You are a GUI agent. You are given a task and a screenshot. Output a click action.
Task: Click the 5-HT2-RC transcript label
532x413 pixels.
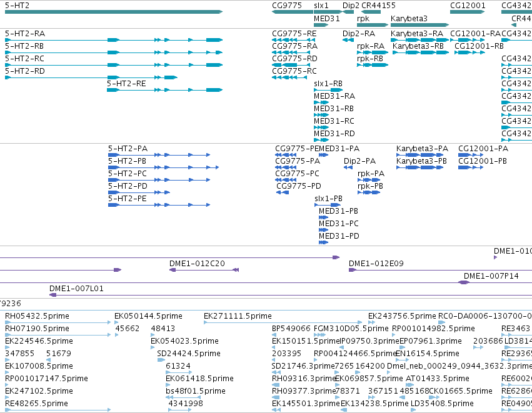[x=24, y=59]
